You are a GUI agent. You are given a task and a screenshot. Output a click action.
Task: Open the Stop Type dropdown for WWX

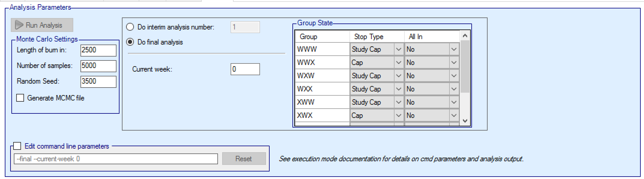click(x=398, y=63)
